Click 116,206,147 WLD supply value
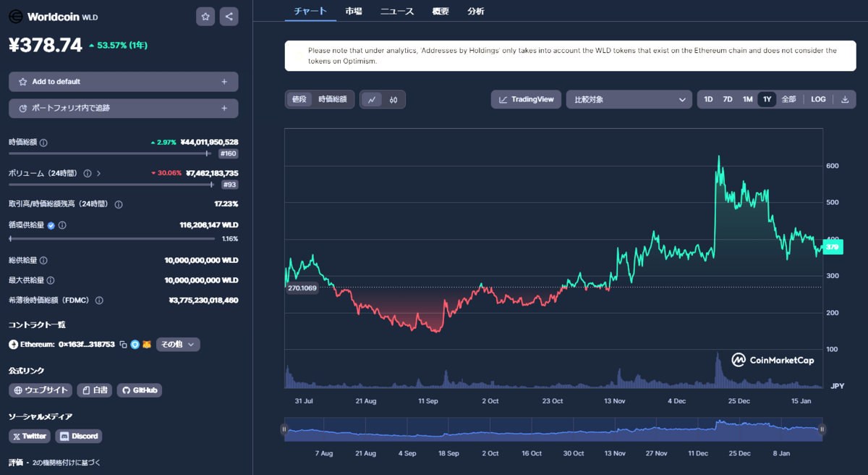This screenshot has width=868, height=475. (x=209, y=225)
